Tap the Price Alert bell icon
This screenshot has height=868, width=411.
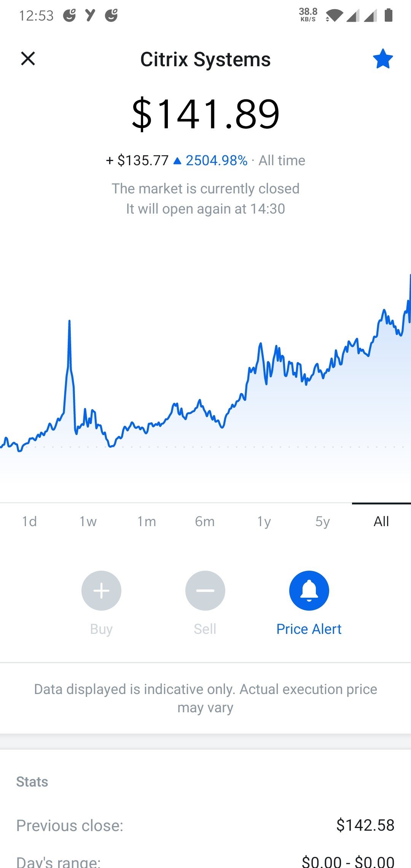coord(309,590)
